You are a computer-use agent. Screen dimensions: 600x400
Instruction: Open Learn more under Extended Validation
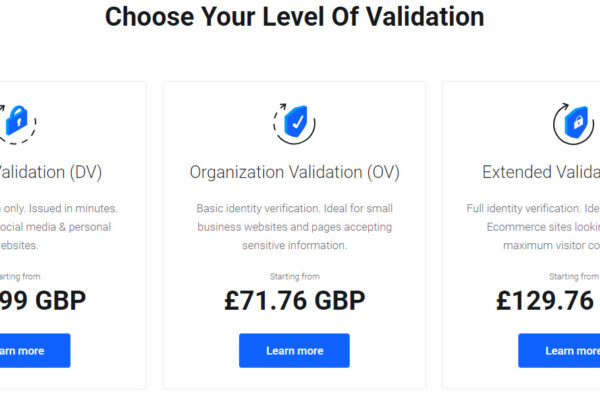tap(559, 351)
